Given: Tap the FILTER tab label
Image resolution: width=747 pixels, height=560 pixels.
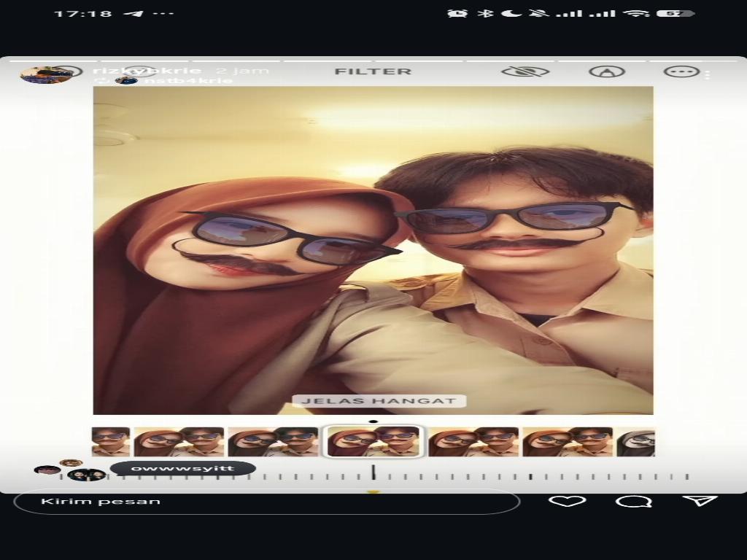Looking at the screenshot, I should [373, 71].
